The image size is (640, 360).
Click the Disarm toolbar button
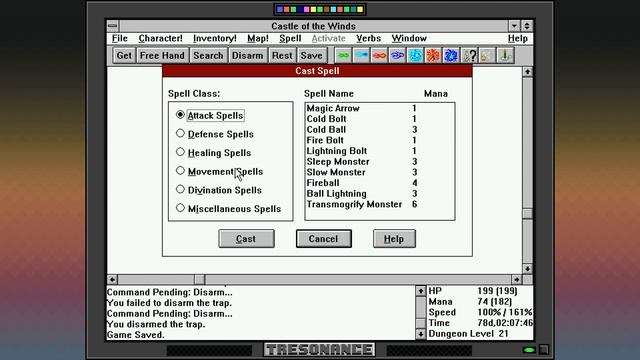[x=247, y=55]
